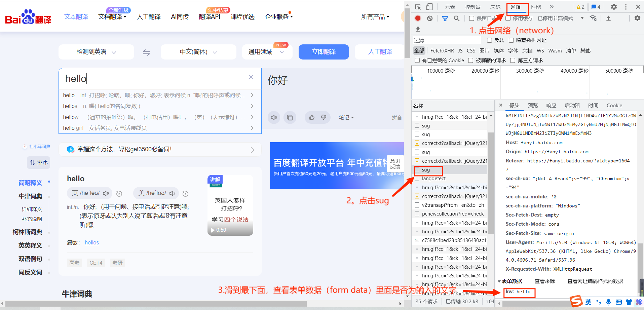
Task: Switch to the 预览 Preview tab
Action: pyautogui.click(x=533, y=106)
